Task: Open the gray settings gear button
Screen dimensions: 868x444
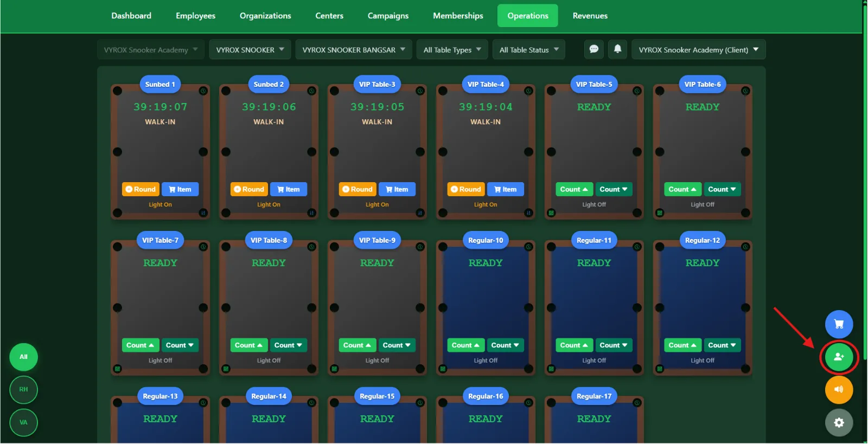Action: pyautogui.click(x=839, y=423)
